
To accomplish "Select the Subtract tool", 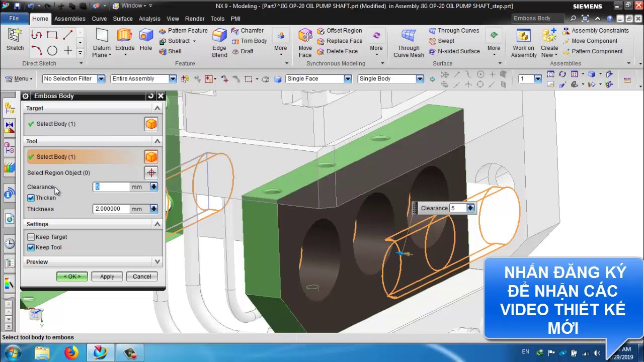I will (177, 41).
